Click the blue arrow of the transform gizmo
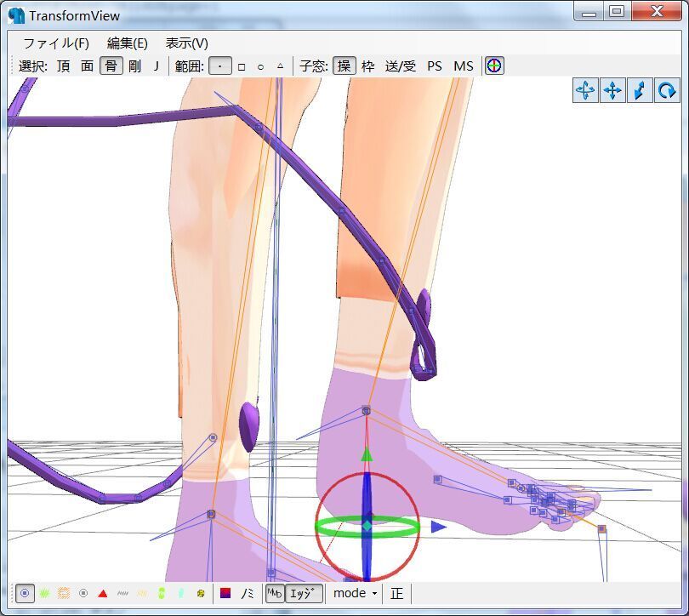 point(438,527)
